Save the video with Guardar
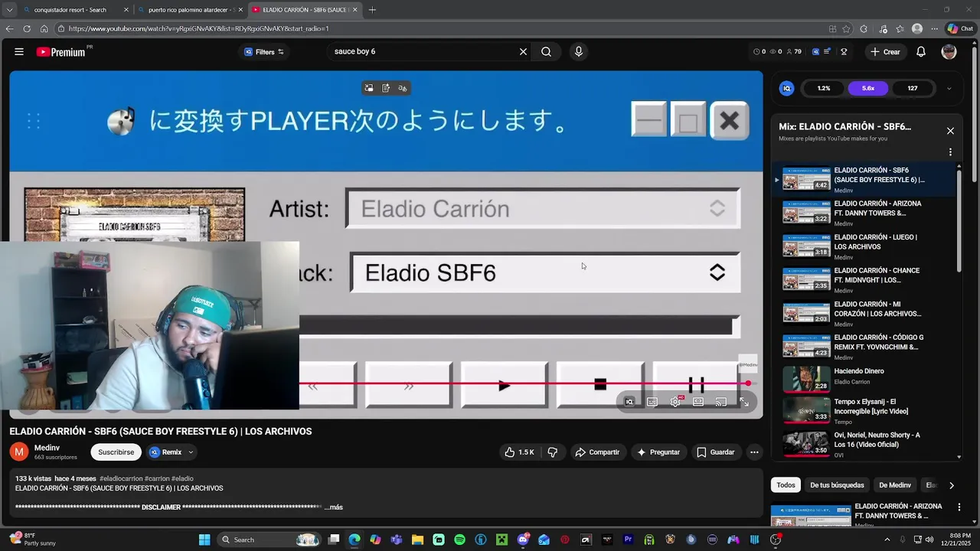The image size is (980, 551). (x=715, y=452)
